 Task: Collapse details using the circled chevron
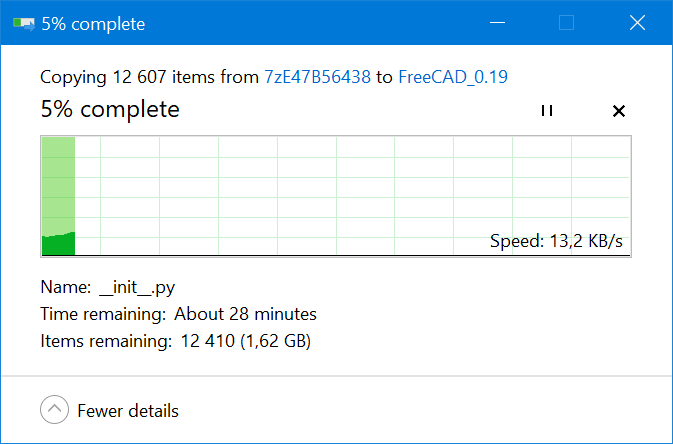click(55, 410)
